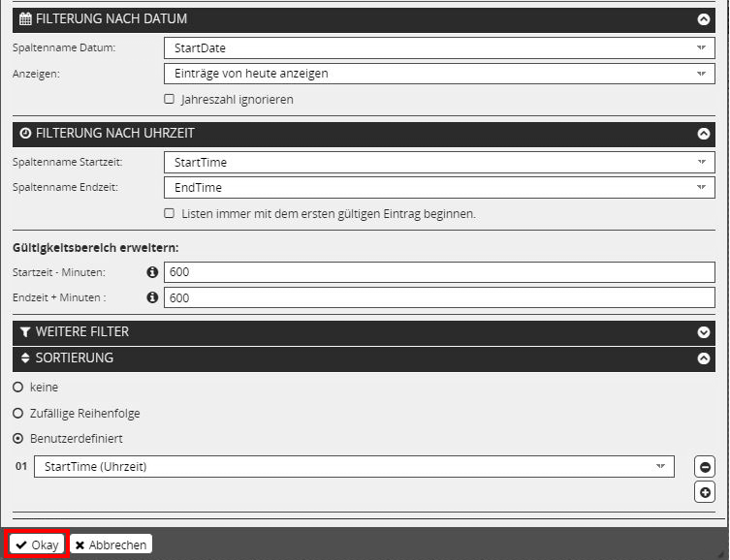This screenshot has height=560, width=730.
Task: Click info icon next to Endzeit + Minuten
Action: pos(152,297)
